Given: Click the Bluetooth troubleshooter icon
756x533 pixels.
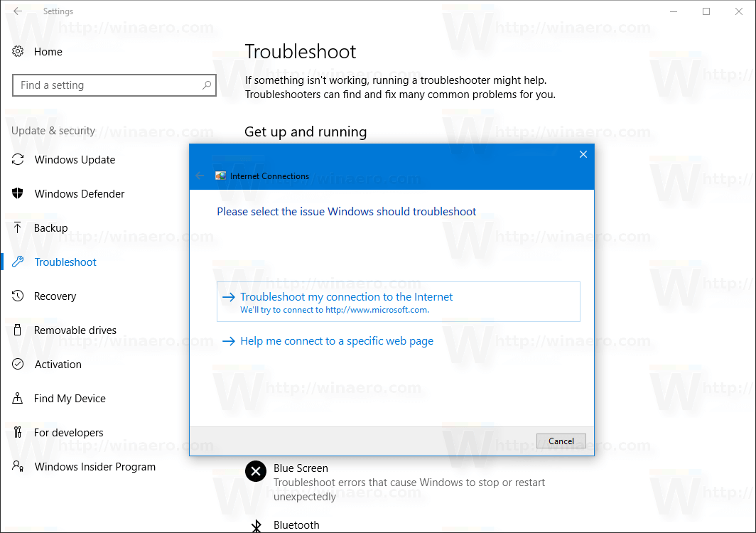Looking at the screenshot, I should tap(256, 526).
